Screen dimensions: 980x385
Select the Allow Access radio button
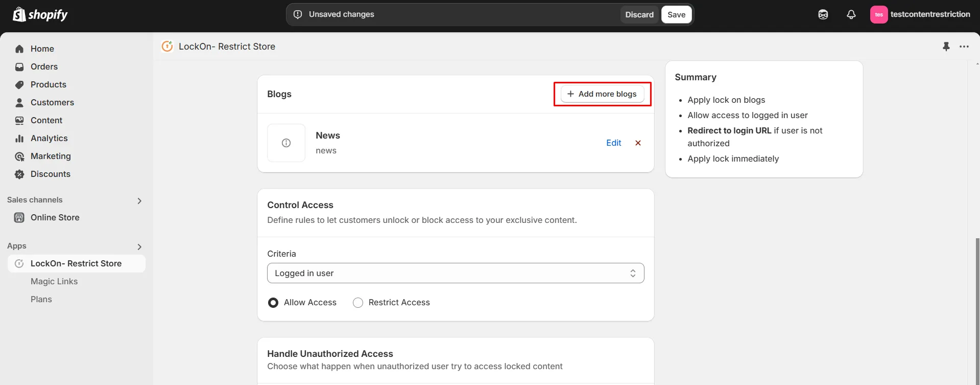pos(273,303)
